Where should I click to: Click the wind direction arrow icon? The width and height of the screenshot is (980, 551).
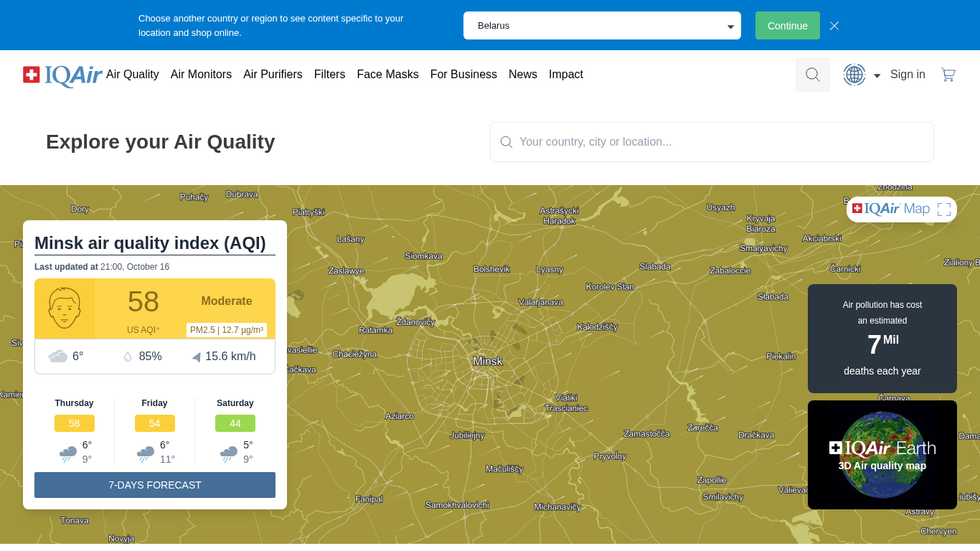coord(196,357)
